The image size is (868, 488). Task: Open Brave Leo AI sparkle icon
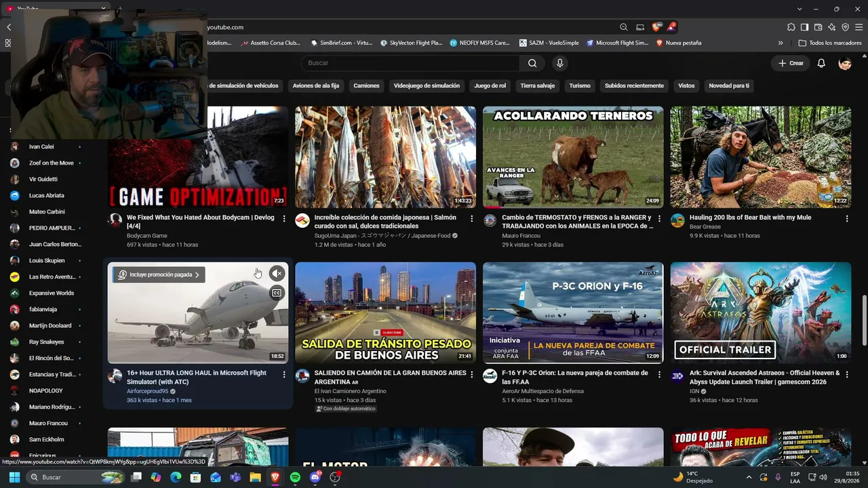click(832, 27)
